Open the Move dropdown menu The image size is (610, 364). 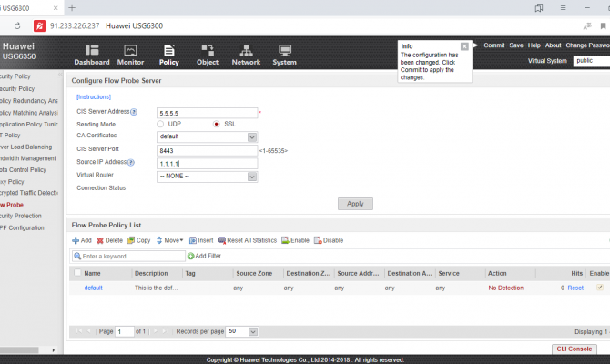(169, 240)
